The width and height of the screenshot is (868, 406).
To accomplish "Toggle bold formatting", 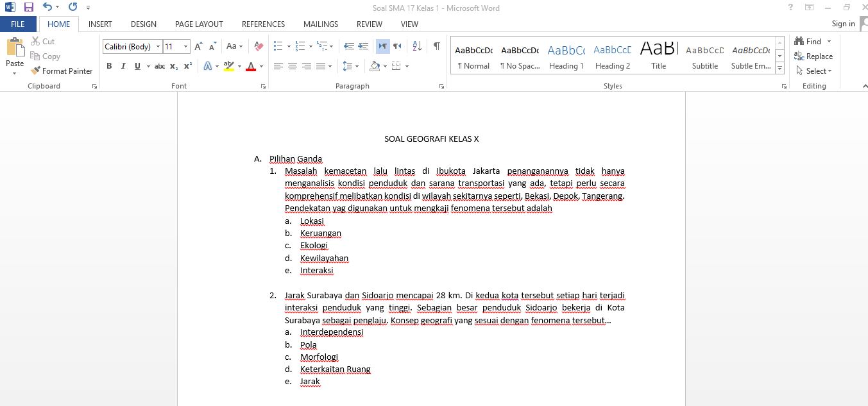I will pyautogui.click(x=109, y=66).
